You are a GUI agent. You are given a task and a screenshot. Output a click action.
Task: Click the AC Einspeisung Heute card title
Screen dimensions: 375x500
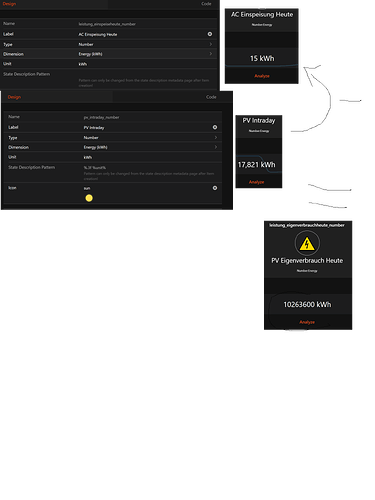click(x=262, y=14)
